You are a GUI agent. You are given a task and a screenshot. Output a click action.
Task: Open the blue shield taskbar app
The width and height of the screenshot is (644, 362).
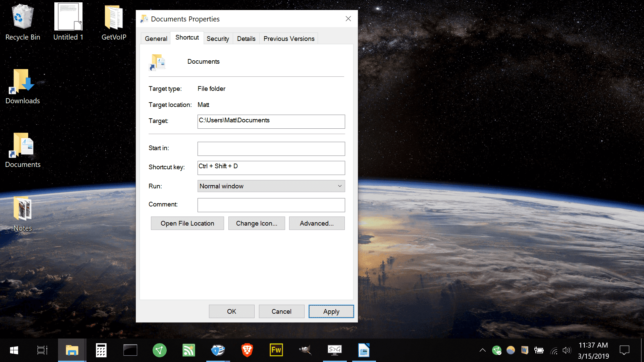pos(218,350)
